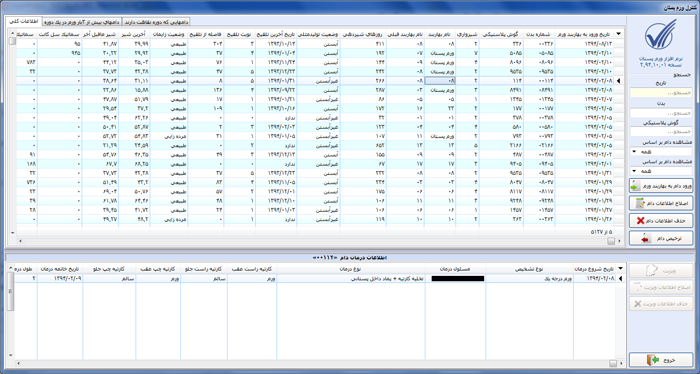This screenshot has width=700, height=374.
Task: Click the blue checkmark application logo
Action: tap(661, 36)
